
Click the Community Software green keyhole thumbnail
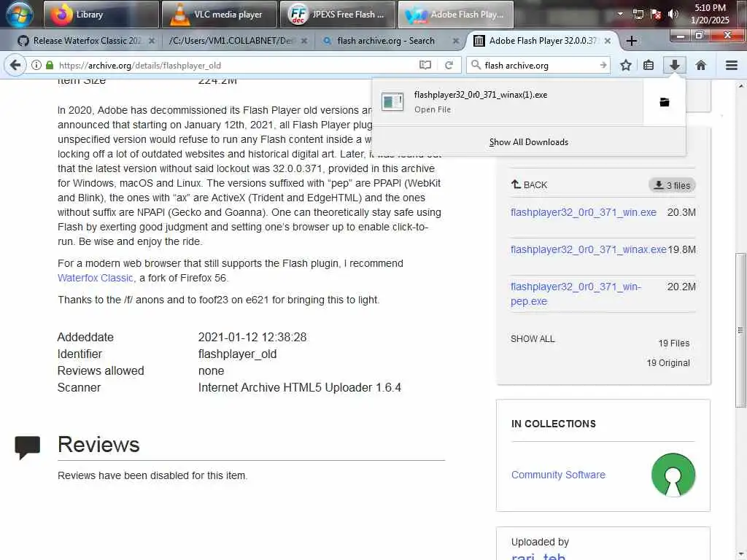pyautogui.click(x=673, y=475)
